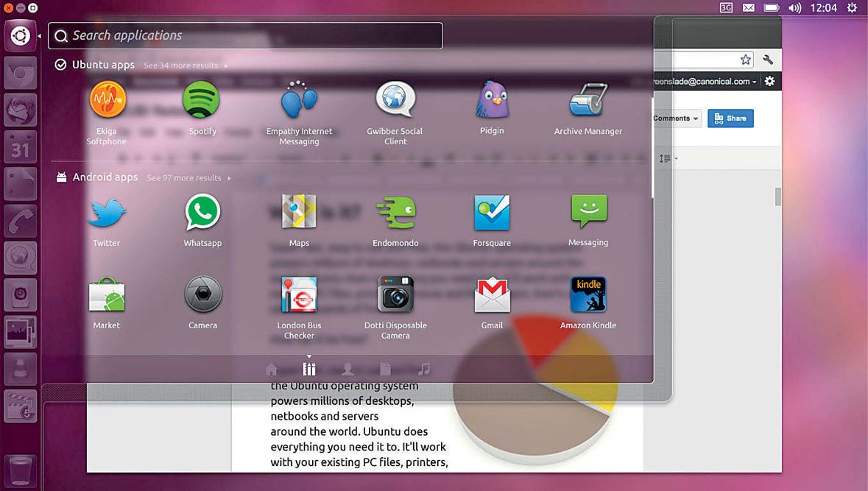868x491 pixels.
Task: Launch Archive Manager
Action: (588, 99)
